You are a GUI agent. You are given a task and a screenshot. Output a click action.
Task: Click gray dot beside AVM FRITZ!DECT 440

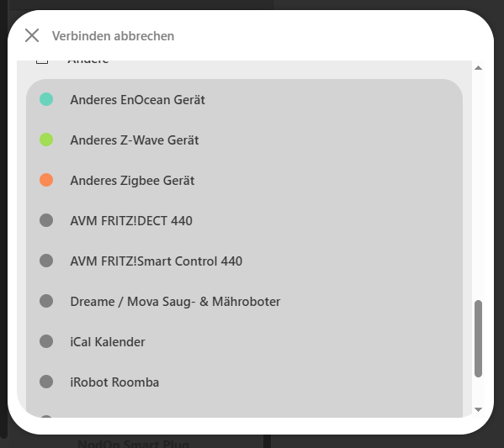[x=46, y=220]
